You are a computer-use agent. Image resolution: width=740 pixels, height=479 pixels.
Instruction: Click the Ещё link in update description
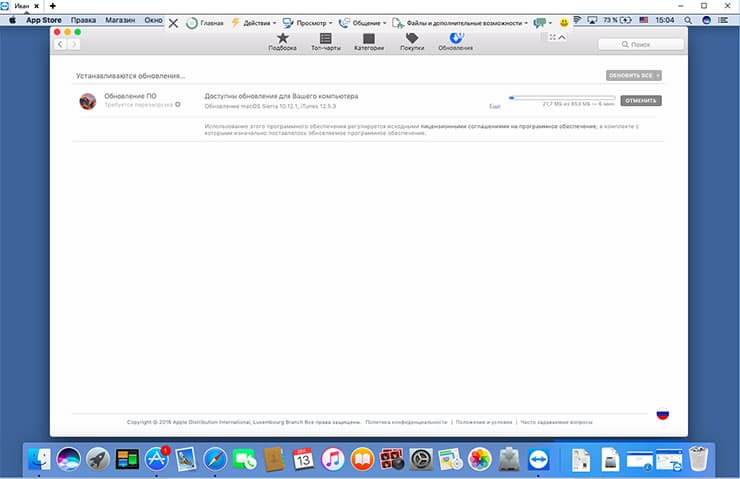(495, 106)
